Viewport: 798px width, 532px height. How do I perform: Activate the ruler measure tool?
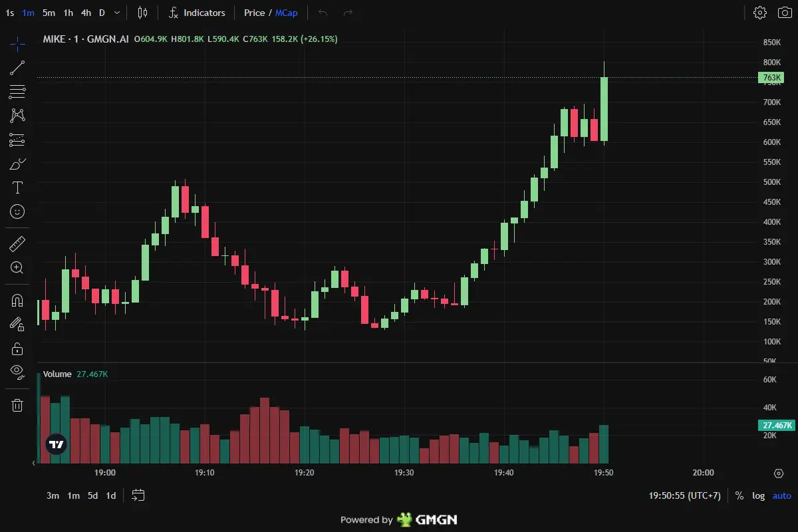(17, 244)
